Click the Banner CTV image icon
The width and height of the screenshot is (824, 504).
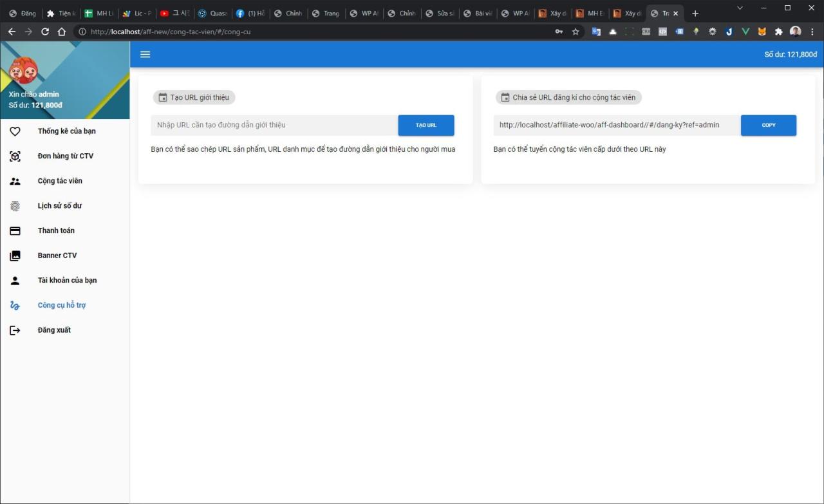tap(15, 255)
